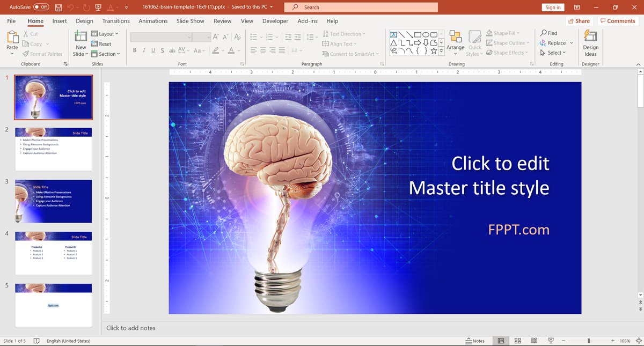The height and width of the screenshot is (346, 644).
Task: Select slide 3 thumbnail in panel
Action: [x=53, y=201]
